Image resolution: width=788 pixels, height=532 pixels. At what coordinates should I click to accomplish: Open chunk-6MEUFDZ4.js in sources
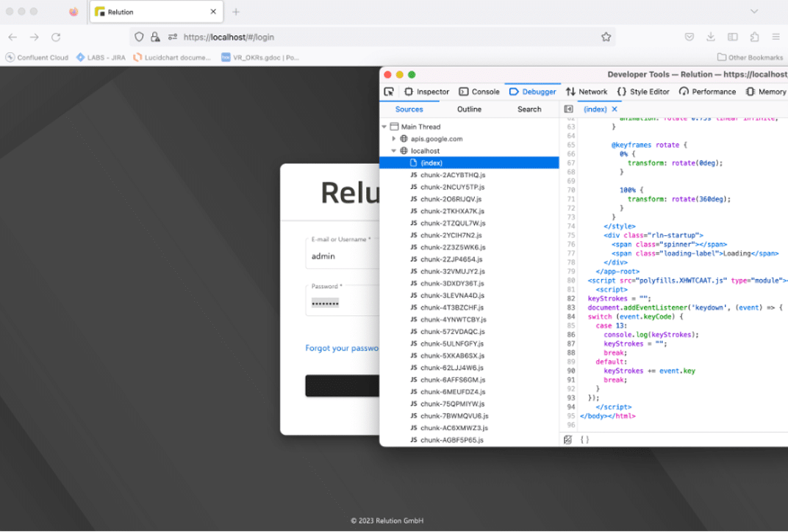(453, 392)
